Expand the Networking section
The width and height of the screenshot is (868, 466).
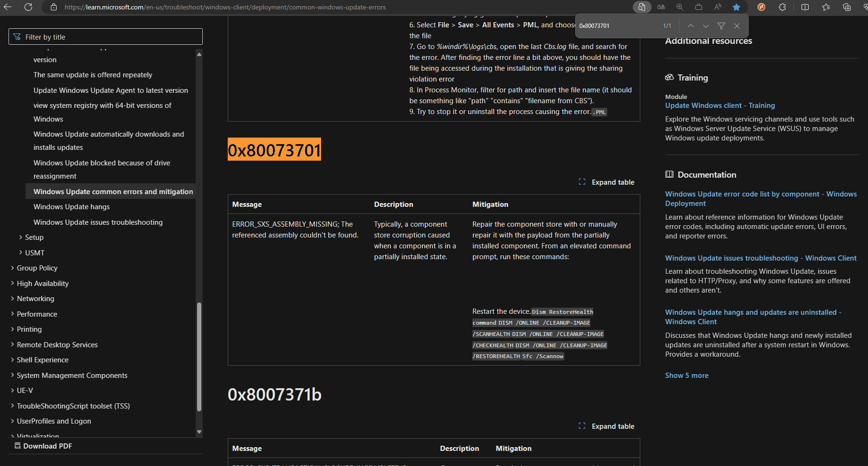(32, 299)
